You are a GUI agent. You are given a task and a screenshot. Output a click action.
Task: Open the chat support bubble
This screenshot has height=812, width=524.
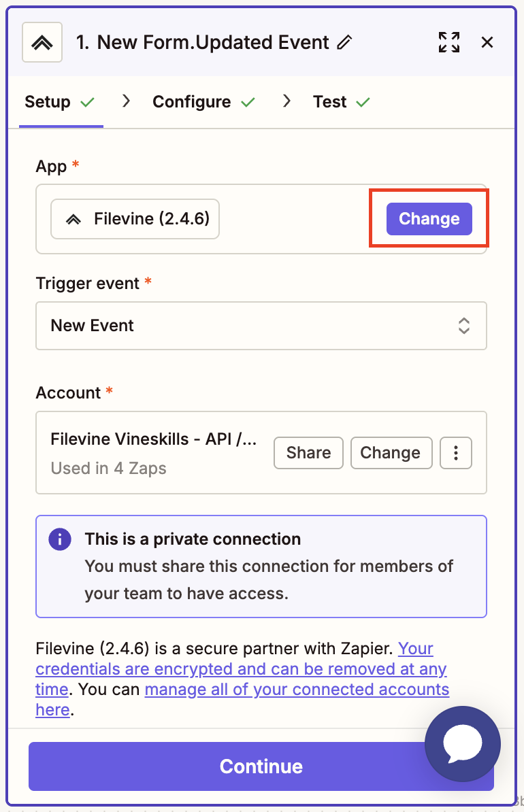(463, 745)
